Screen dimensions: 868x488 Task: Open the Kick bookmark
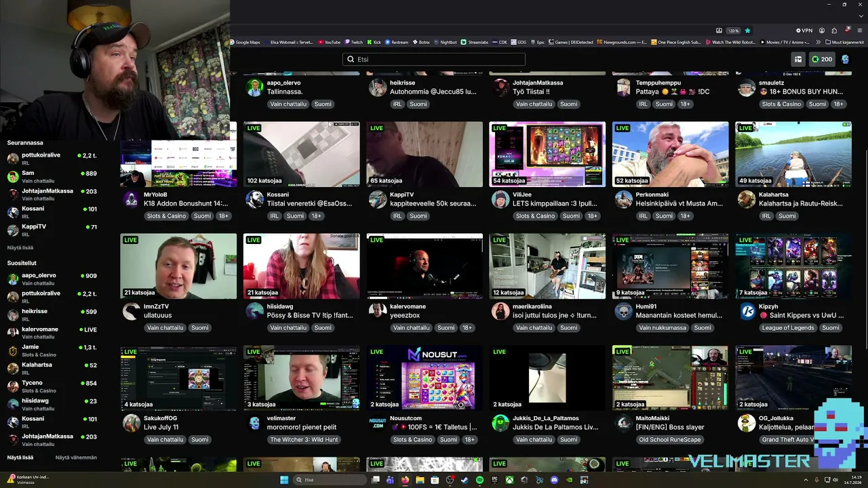point(374,42)
